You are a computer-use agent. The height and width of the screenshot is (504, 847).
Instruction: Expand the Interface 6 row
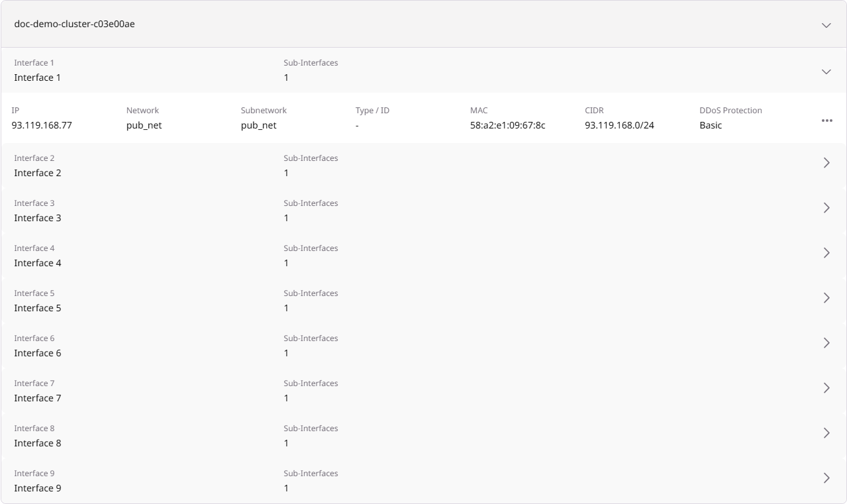pos(826,343)
